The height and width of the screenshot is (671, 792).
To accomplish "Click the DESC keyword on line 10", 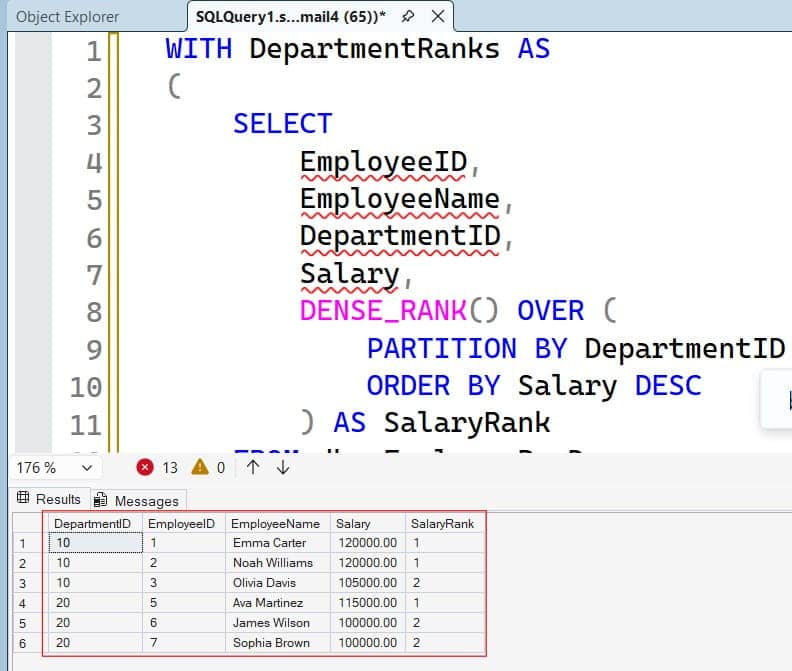I will point(668,386).
